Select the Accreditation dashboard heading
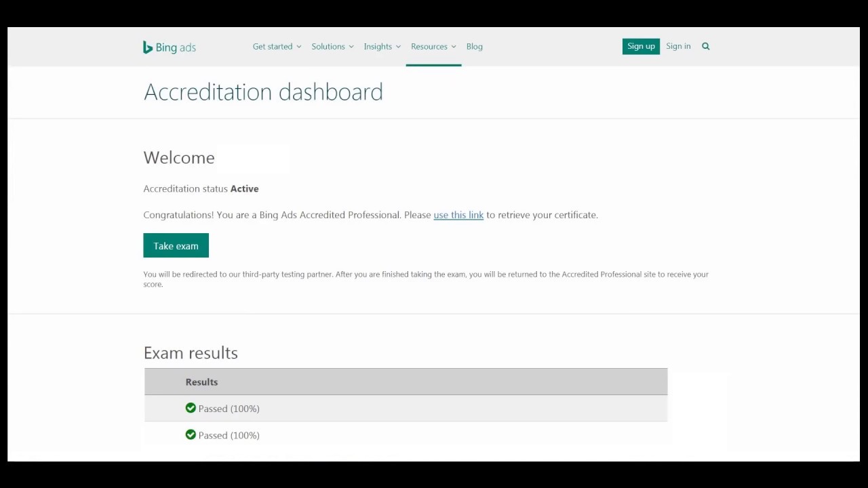This screenshot has height=488, width=868. (x=263, y=91)
